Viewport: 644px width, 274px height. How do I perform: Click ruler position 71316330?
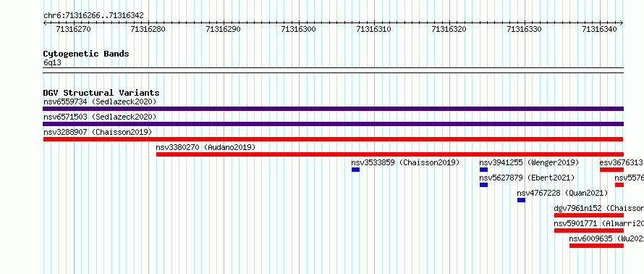pyautogui.click(x=525, y=29)
